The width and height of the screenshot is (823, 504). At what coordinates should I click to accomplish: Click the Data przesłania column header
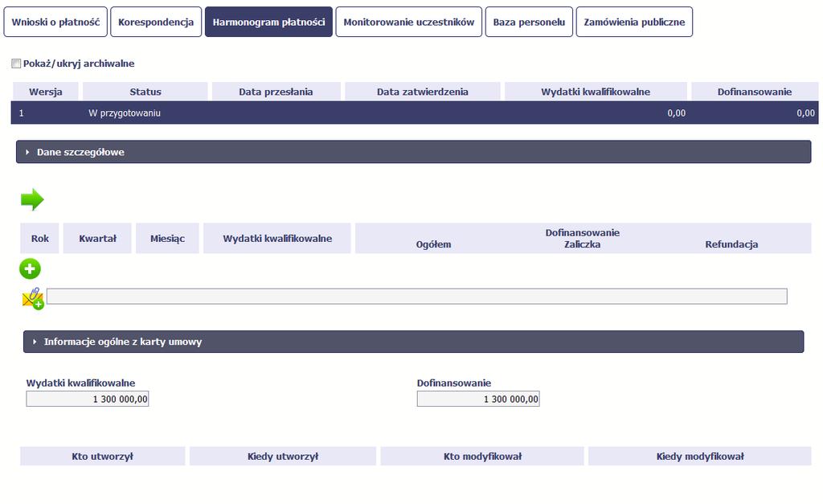[x=276, y=92]
